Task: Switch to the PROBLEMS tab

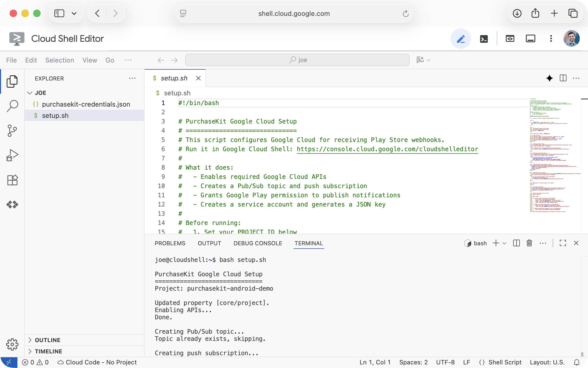Action: 170,243
